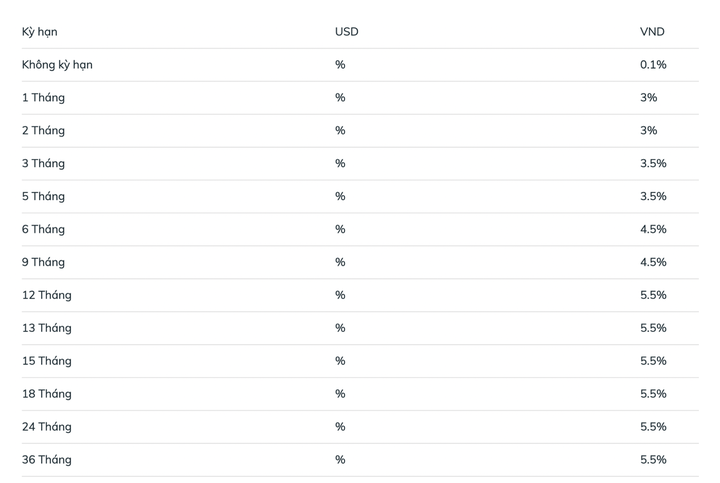Click the 3% rate for 2 Tháng
Image resolution: width=720 pixels, height=483 pixels.
click(648, 130)
